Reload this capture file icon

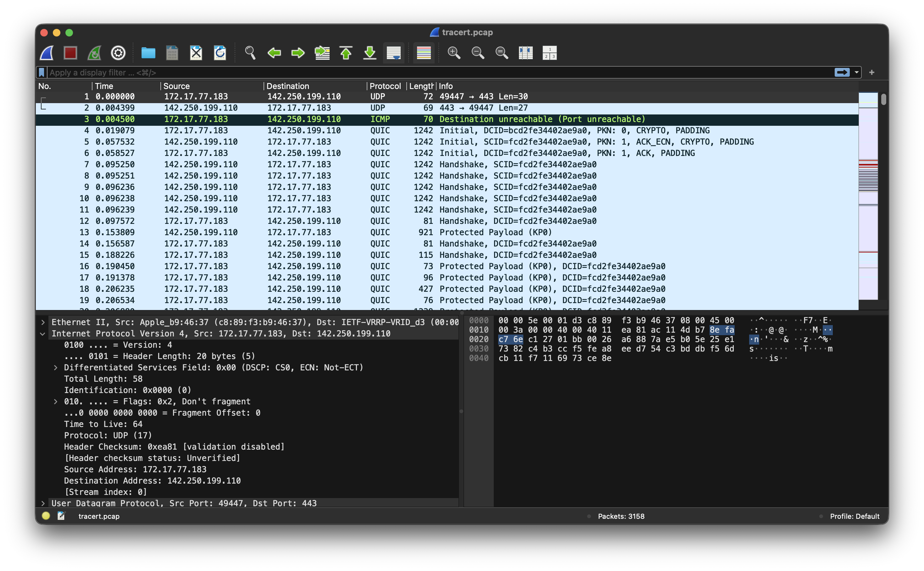point(220,53)
